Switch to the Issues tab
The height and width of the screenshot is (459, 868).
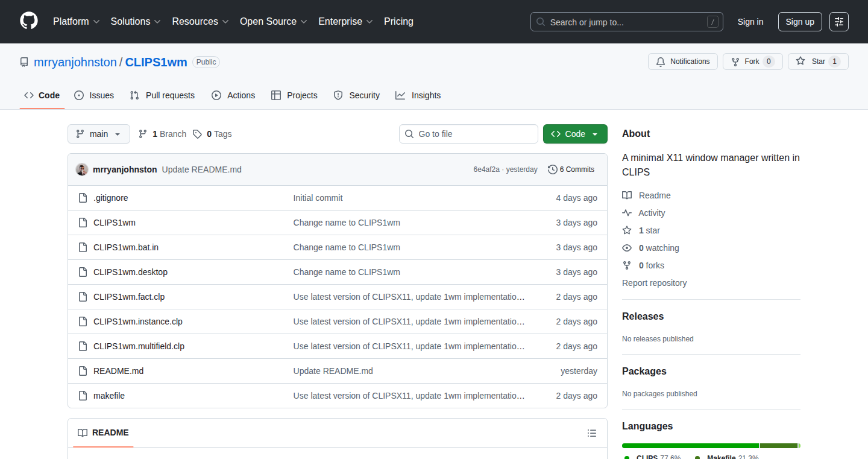pyautogui.click(x=94, y=95)
